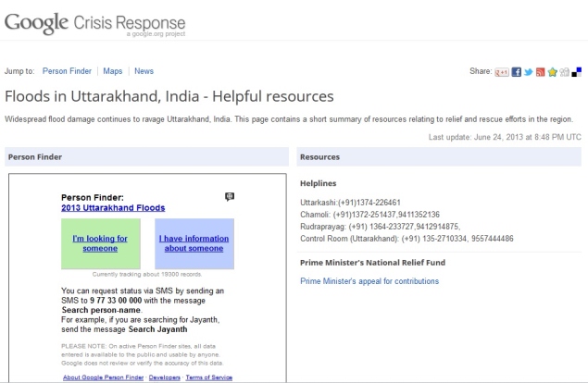Open Prime Minister's appeal for contributions link
The width and height of the screenshot is (588, 383).
[369, 281]
